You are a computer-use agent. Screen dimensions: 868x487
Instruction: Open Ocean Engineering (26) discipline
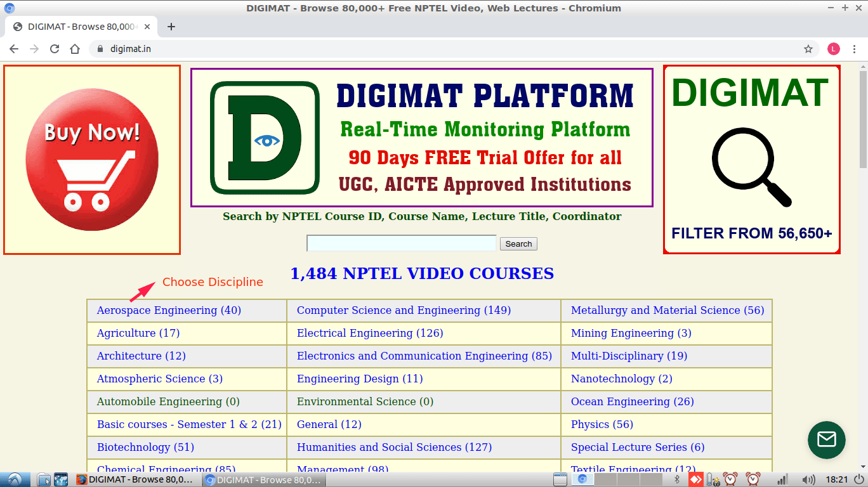[633, 401]
